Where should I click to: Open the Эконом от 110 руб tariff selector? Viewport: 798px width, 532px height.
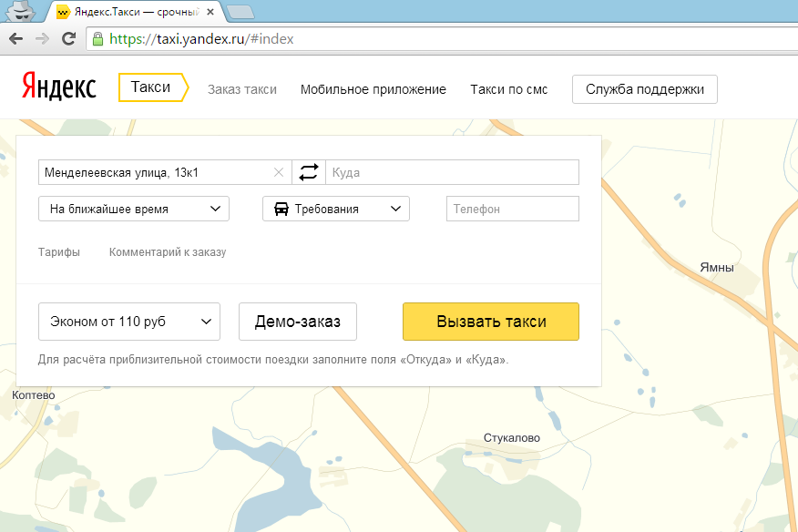pos(129,322)
